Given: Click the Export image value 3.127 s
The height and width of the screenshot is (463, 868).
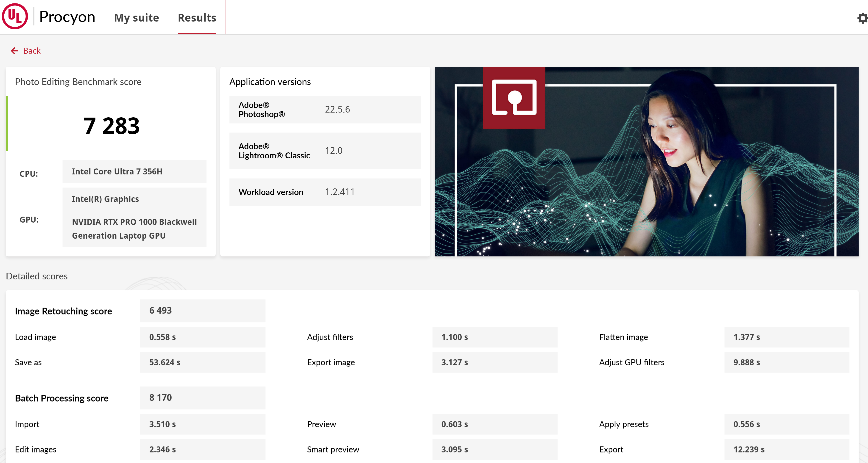Looking at the screenshot, I should tap(495, 362).
